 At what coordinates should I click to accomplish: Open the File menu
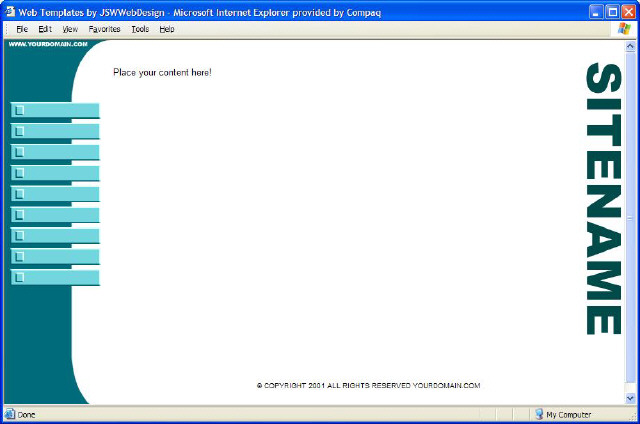click(x=21, y=29)
